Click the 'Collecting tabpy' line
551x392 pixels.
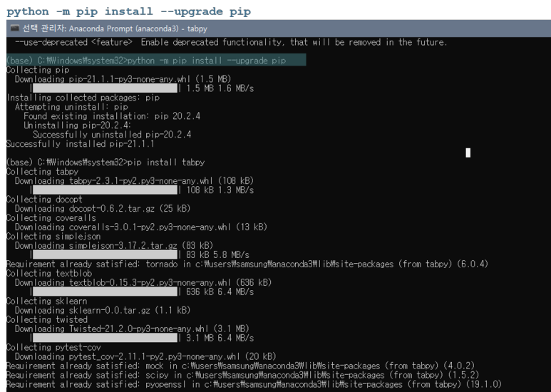point(43,172)
